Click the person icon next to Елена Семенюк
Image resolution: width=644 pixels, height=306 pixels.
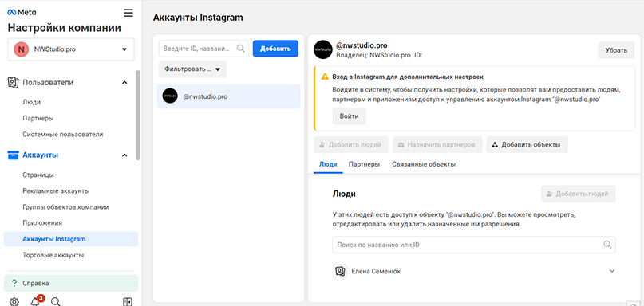pos(340,271)
